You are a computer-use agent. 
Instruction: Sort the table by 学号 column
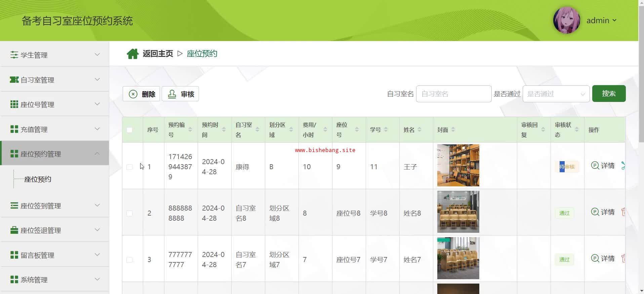tap(386, 130)
